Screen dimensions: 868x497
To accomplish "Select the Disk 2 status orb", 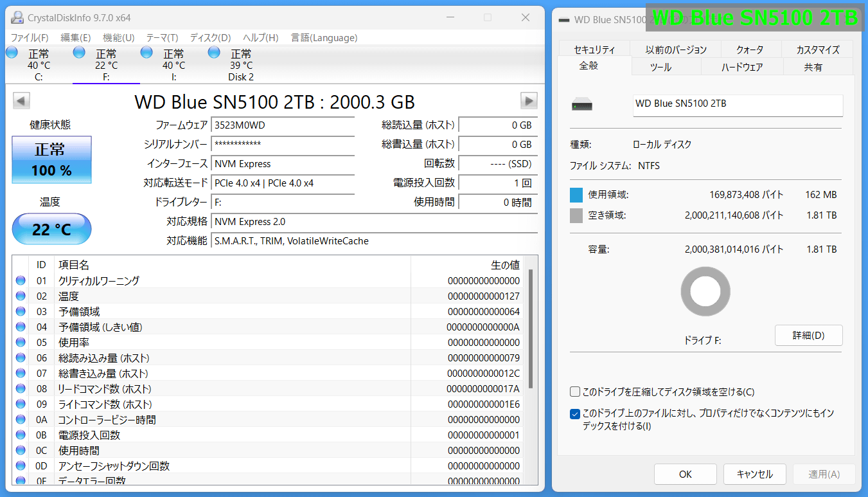I will pyautogui.click(x=214, y=52).
